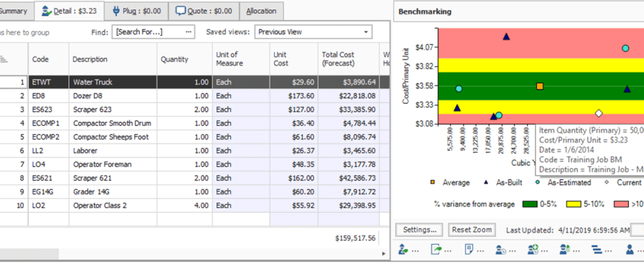Open the Saved views dropdown

pos(313,32)
